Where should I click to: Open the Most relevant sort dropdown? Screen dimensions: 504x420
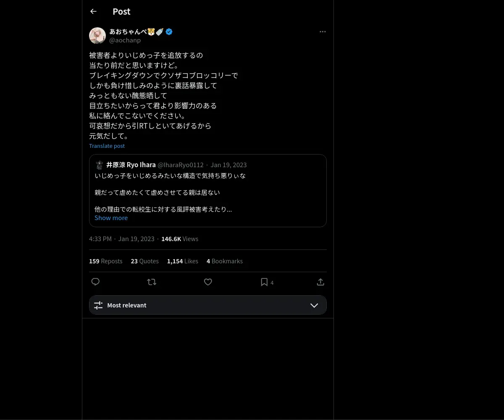[207, 305]
